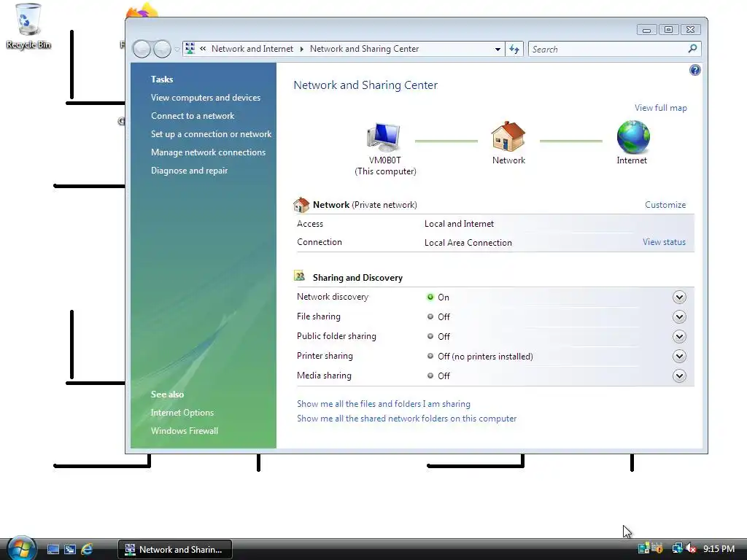Show all shared network folders on this computer
The height and width of the screenshot is (560, 747).
click(406, 419)
